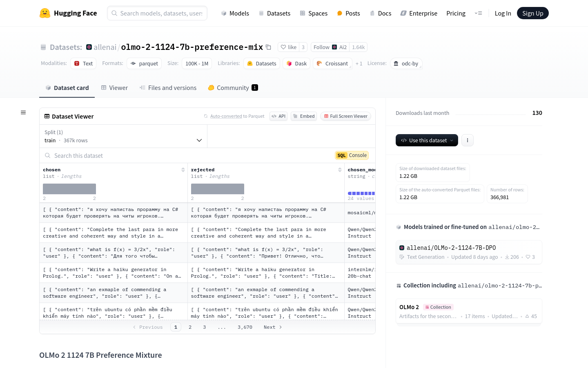Open the Community tab
The height and width of the screenshot is (368, 588).
233,88
